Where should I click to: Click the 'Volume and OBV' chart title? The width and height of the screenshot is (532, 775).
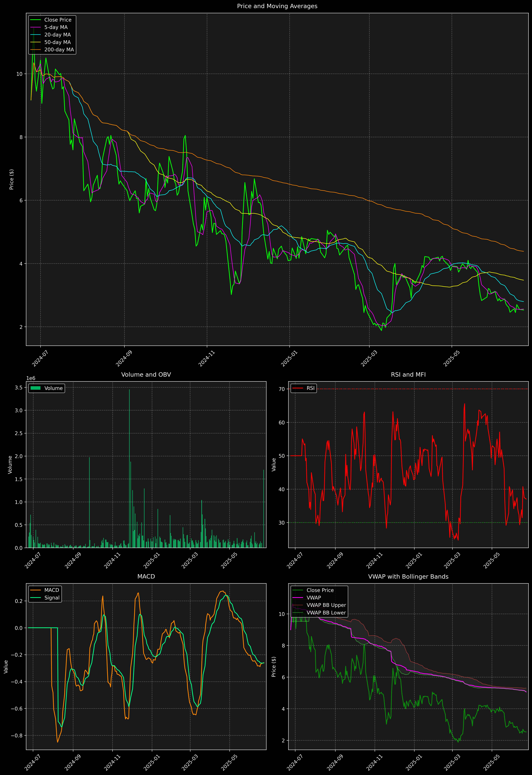pos(146,374)
